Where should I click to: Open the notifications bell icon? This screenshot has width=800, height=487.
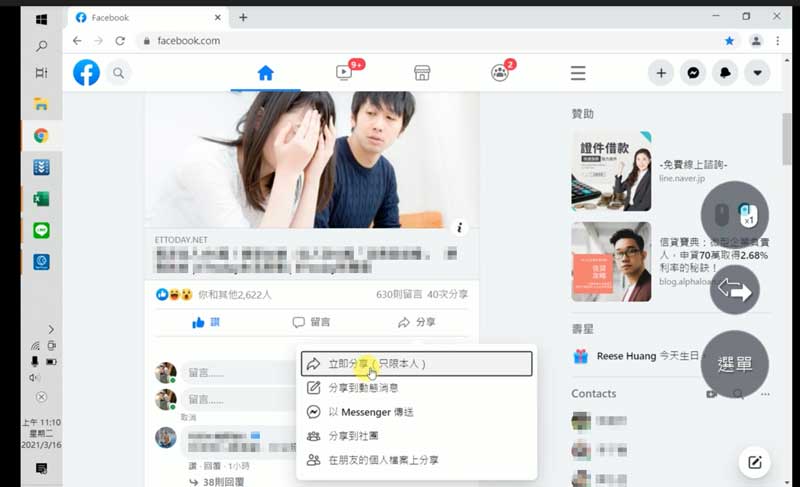(725, 73)
